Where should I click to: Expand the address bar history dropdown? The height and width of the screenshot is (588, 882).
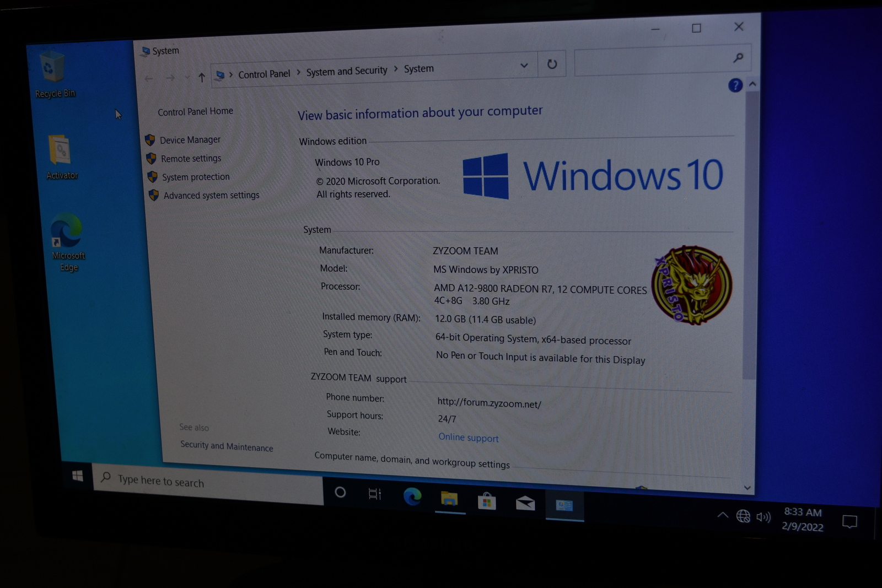[x=524, y=66]
